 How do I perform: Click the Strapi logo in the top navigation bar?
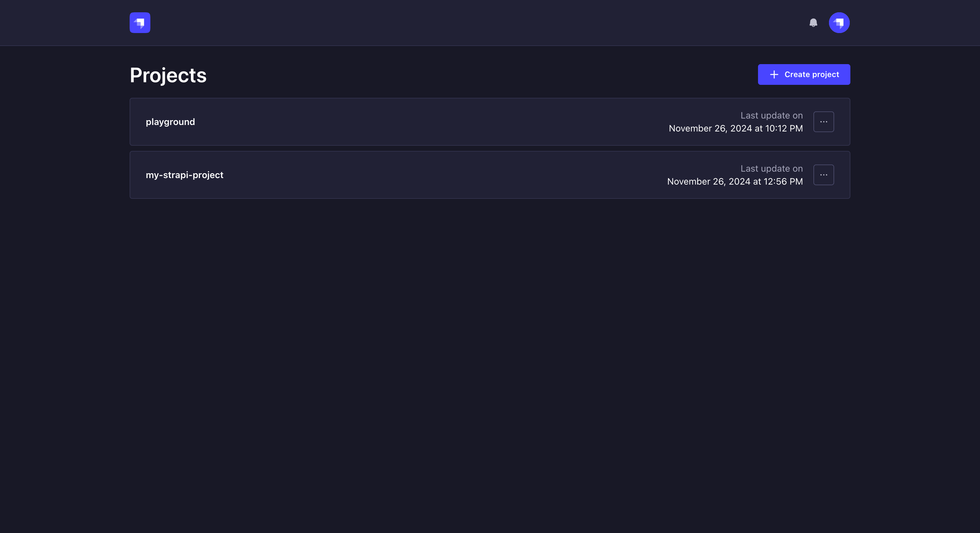coord(140,22)
